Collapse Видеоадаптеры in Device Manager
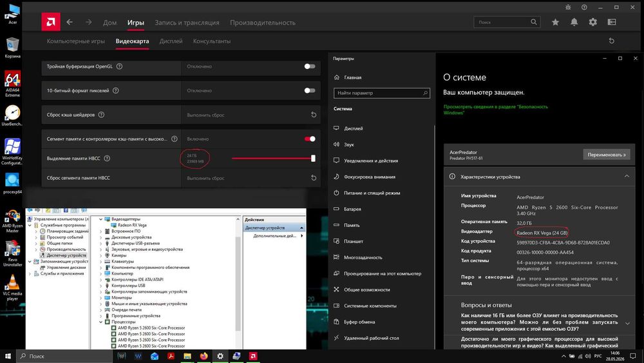The image size is (644, 363). [100, 219]
